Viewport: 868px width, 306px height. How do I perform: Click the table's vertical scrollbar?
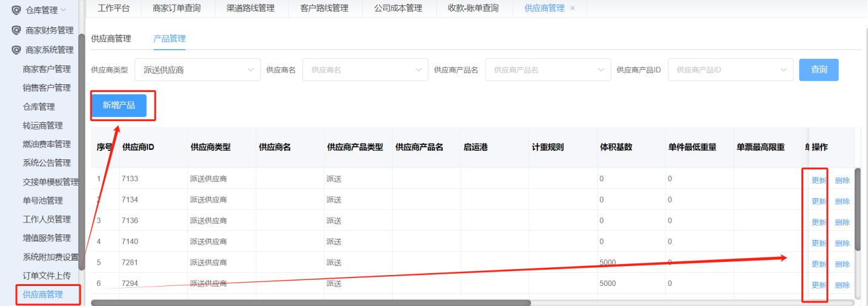point(857,209)
